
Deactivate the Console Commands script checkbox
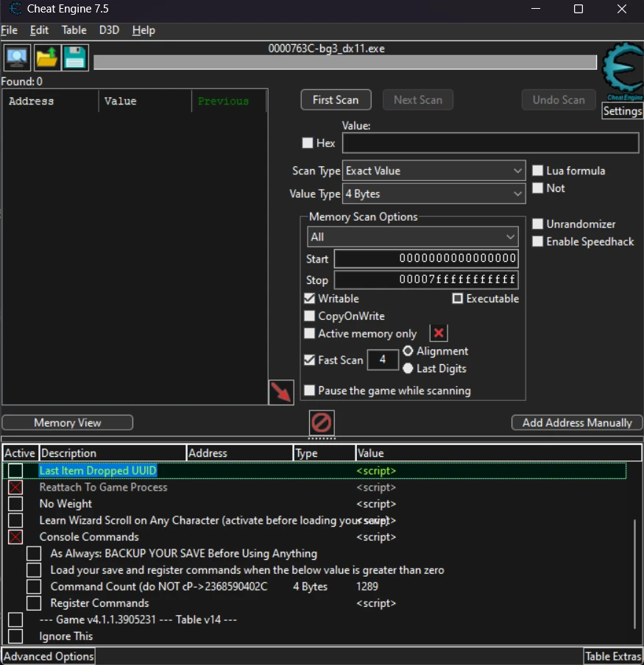[x=15, y=537]
